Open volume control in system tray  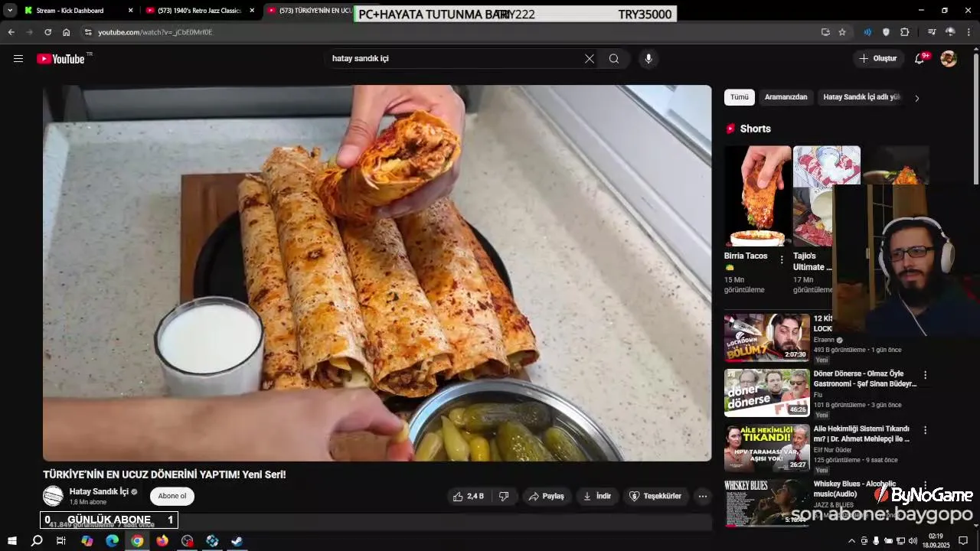pyautogui.click(x=913, y=541)
